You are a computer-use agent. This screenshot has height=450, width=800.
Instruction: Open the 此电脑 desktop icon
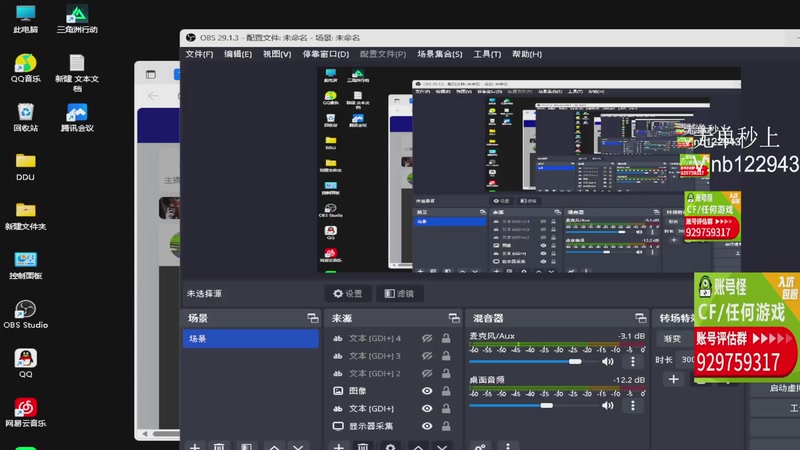pos(26,19)
